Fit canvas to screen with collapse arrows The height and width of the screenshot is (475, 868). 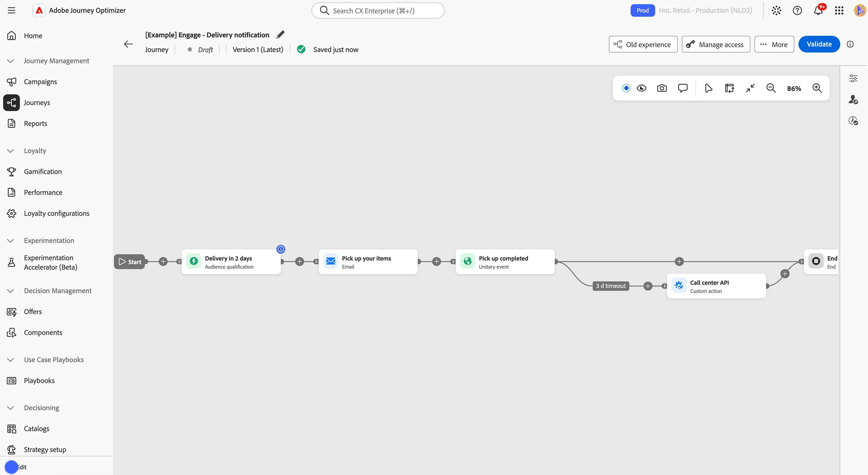point(750,88)
